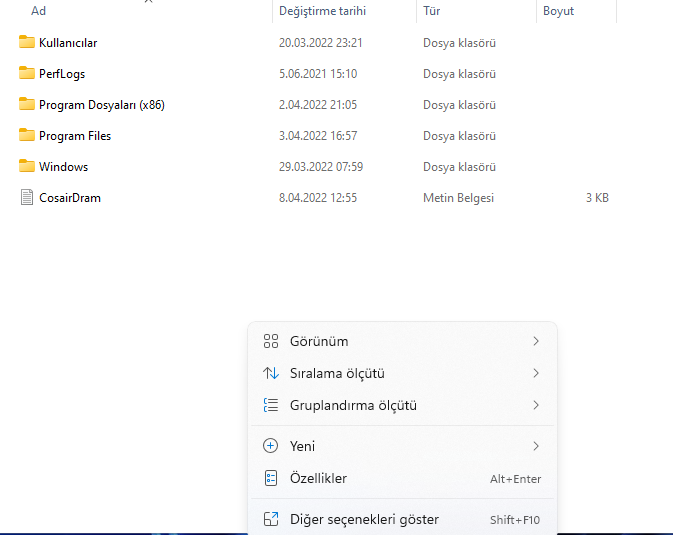This screenshot has height=535, width=673.
Task: Click the Program Dosyaları (x86) folder icon
Action: click(27, 104)
